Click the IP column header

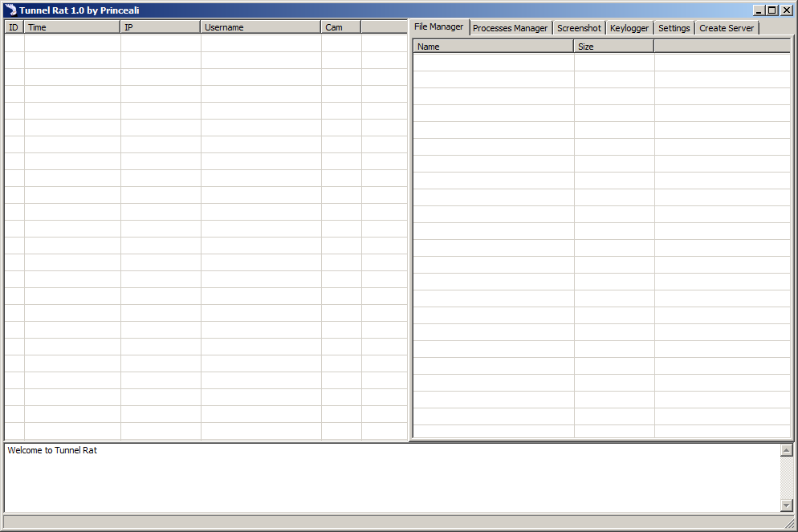161,27
